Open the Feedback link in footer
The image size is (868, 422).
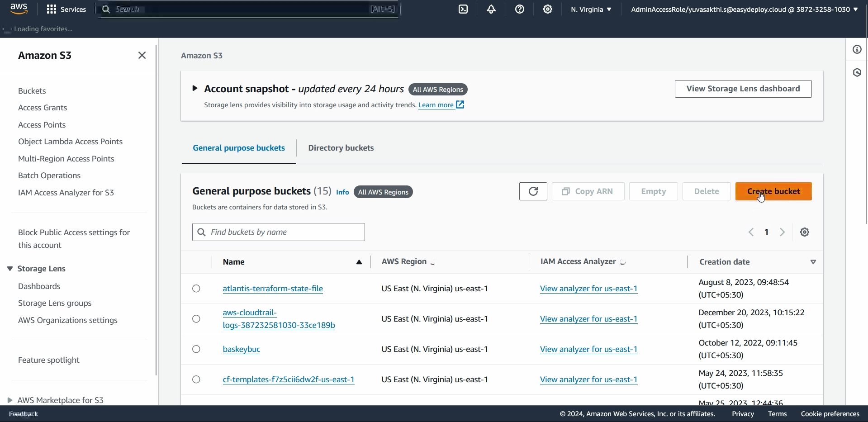tap(24, 414)
